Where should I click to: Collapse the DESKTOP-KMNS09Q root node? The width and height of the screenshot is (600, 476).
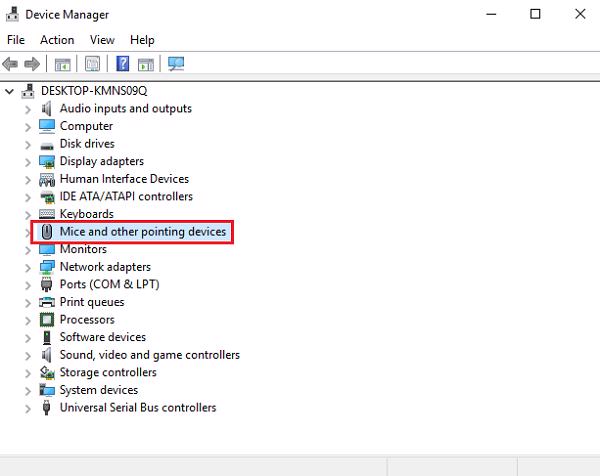coord(10,91)
